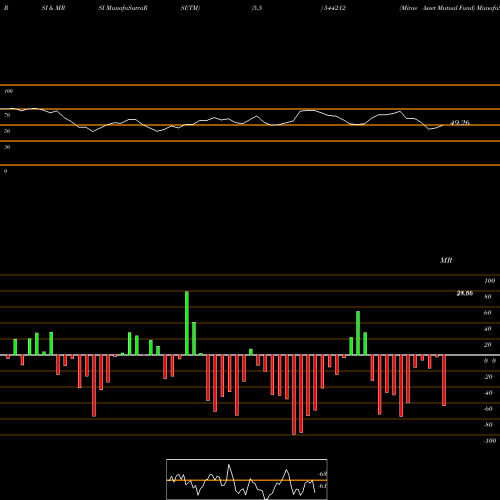Click the last red bar of the MR histogram
Viewport: 500px width, 500px height.
(444, 380)
